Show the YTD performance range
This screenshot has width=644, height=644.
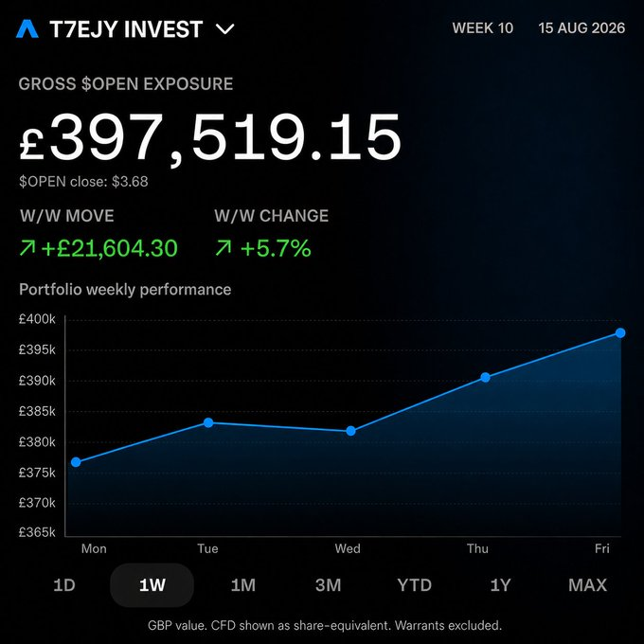click(x=415, y=585)
